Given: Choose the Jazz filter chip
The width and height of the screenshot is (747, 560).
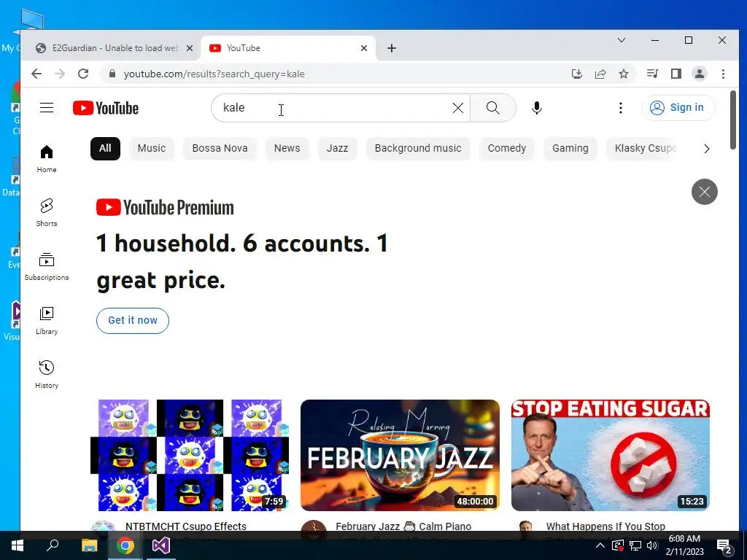Looking at the screenshot, I should (x=337, y=149).
